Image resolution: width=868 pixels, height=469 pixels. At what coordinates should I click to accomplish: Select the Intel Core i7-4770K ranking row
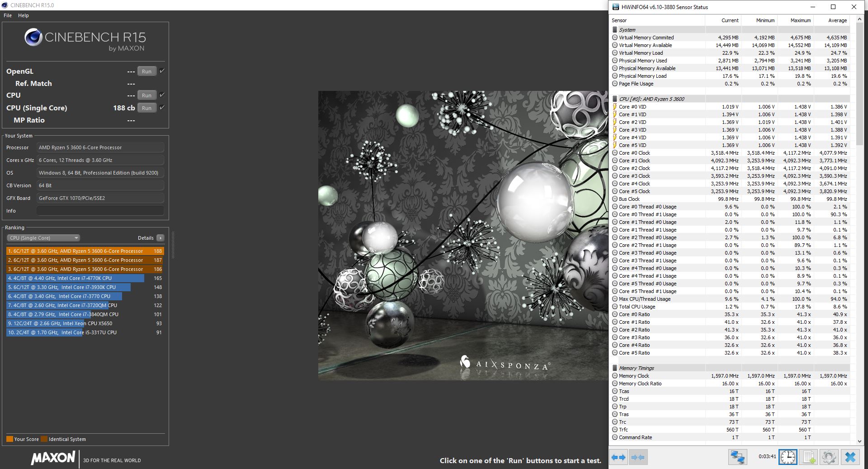(85, 278)
